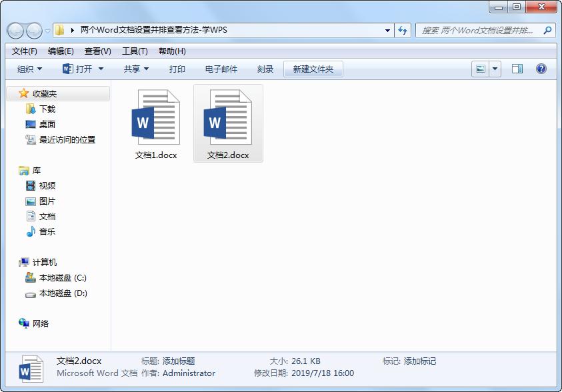This screenshot has width=562, height=392.
Task: Select 库 in the navigation pane
Action: [x=37, y=171]
